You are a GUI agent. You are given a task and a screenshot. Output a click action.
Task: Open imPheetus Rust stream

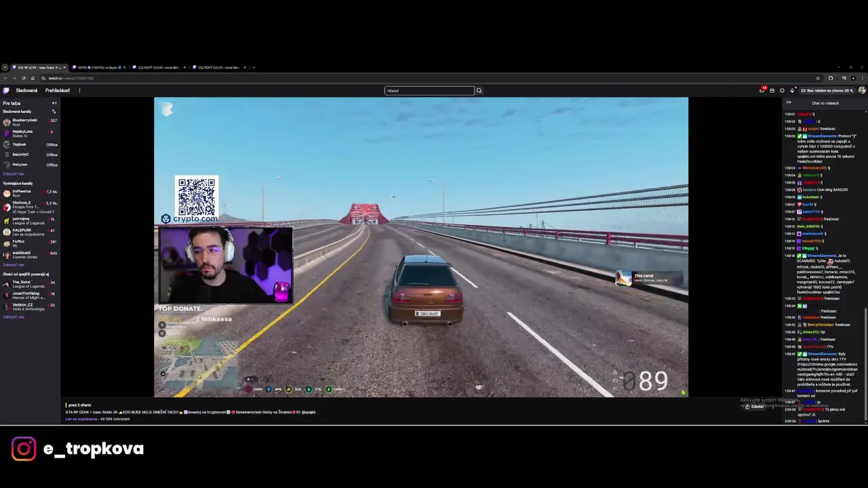30,193
